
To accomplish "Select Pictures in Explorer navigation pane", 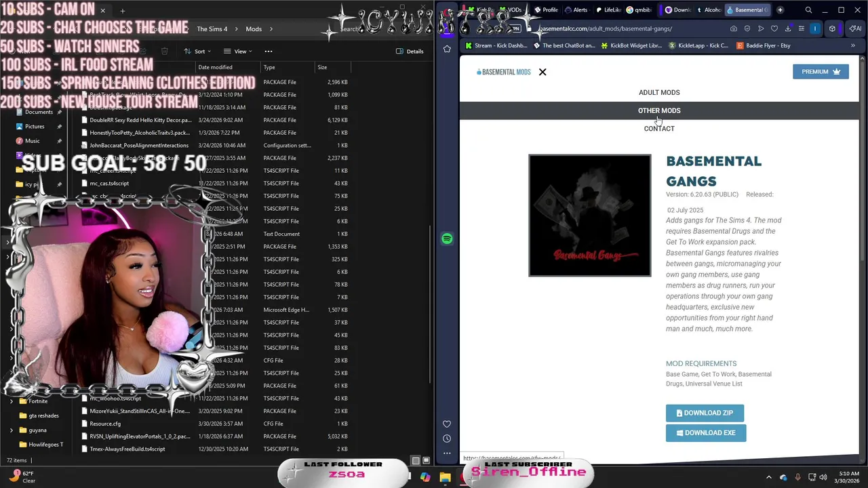I will point(34,126).
